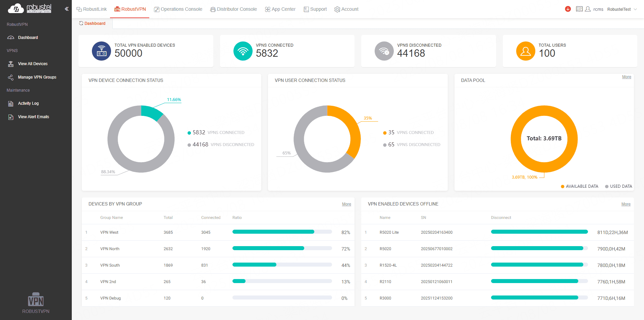Click the green VPNs Connected wifi icon
Image resolution: width=644 pixels, height=320 pixels.
pos(243,51)
